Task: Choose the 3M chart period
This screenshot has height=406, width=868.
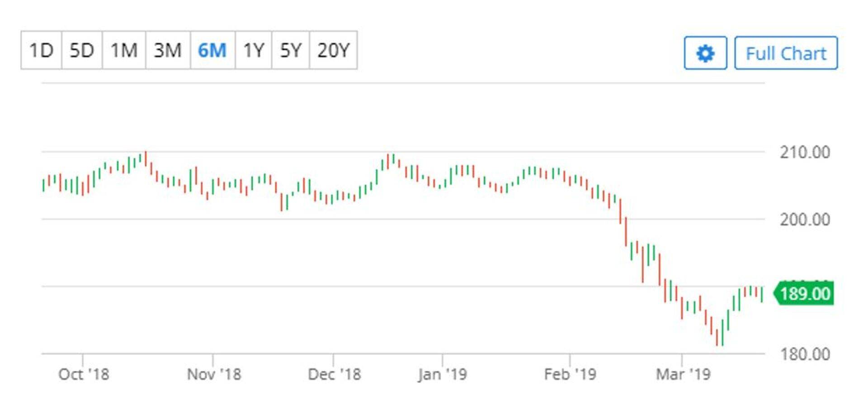Action: click(x=168, y=51)
